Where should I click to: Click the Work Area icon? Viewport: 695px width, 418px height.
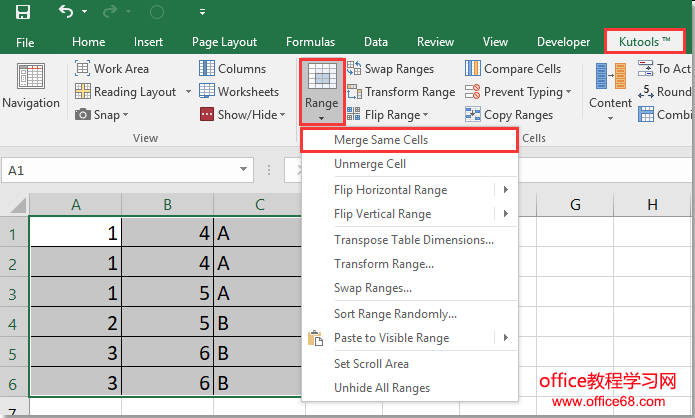click(83, 69)
